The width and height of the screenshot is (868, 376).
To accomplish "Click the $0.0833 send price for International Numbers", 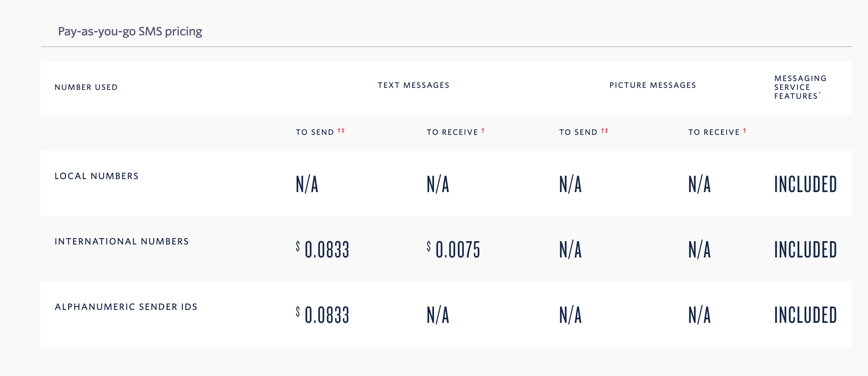I will 323,249.
